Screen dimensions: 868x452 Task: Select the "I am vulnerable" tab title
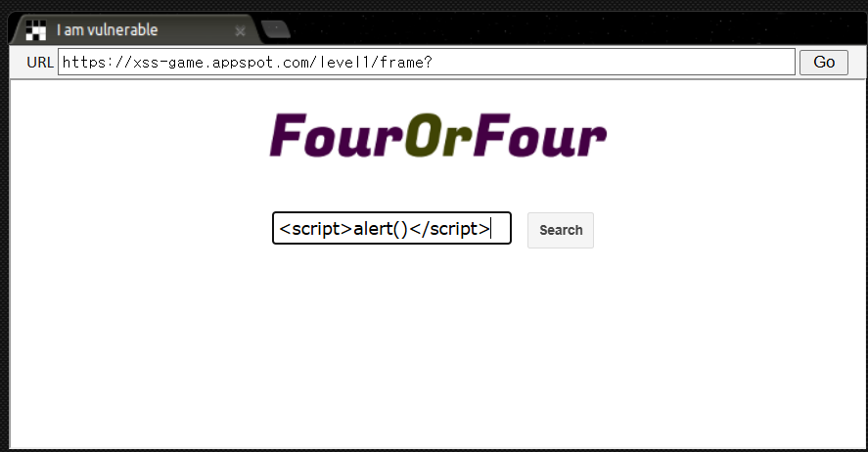(x=107, y=30)
